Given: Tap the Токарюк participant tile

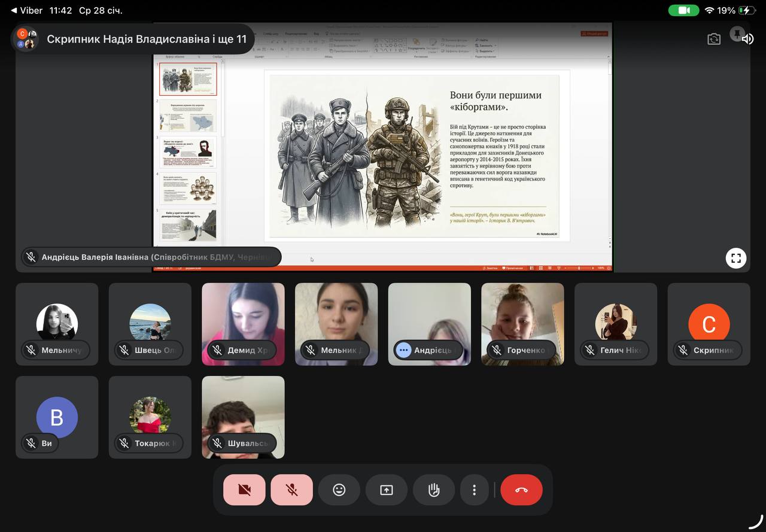Looking at the screenshot, I should [150, 417].
